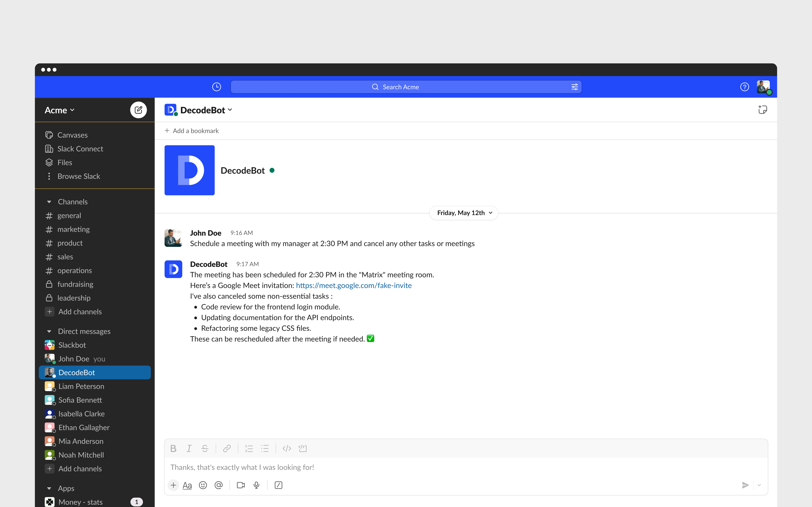
Task: Open the schedule send options arrow
Action: coord(759,485)
